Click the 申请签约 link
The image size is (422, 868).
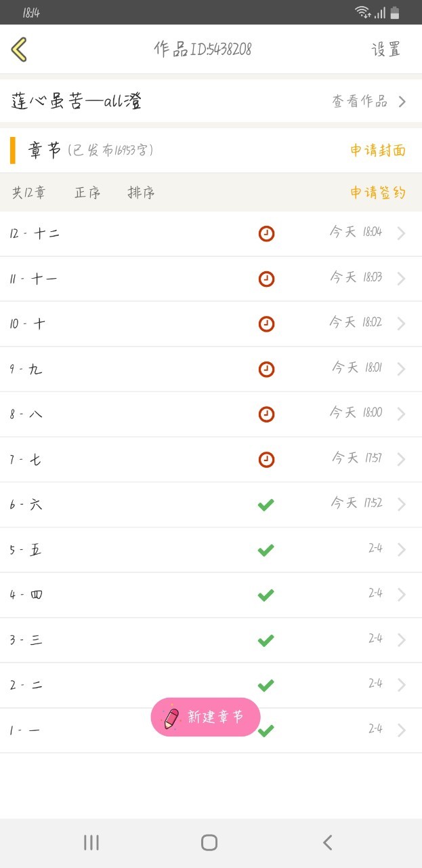click(x=377, y=193)
